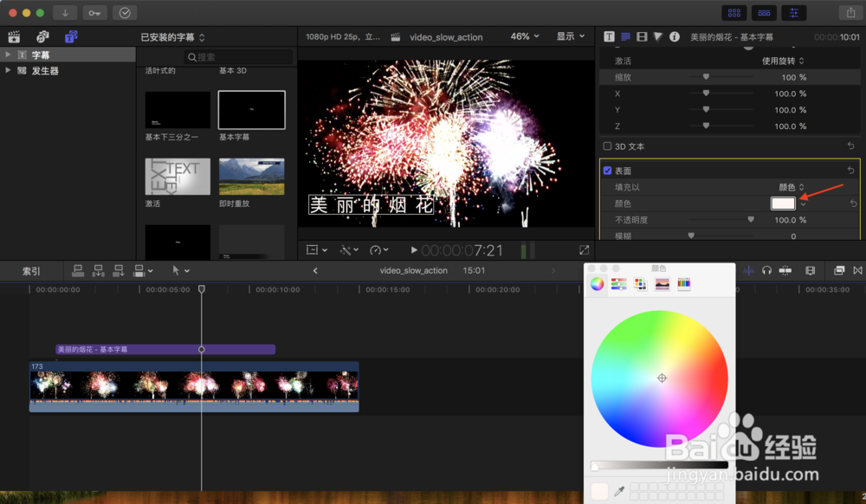Viewport: 866px width, 504px height.
Task: Toggle audio skimming waveform icon
Action: [x=749, y=270]
